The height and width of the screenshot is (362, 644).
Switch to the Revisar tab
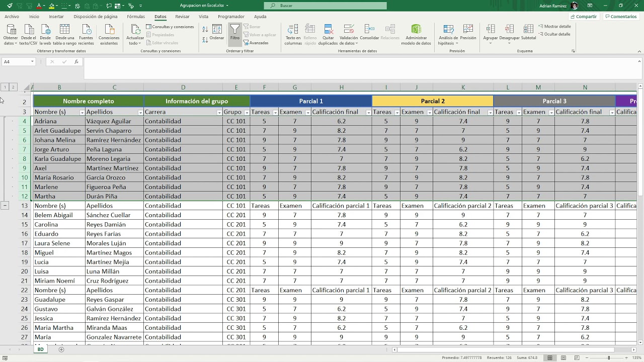pos(182,17)
